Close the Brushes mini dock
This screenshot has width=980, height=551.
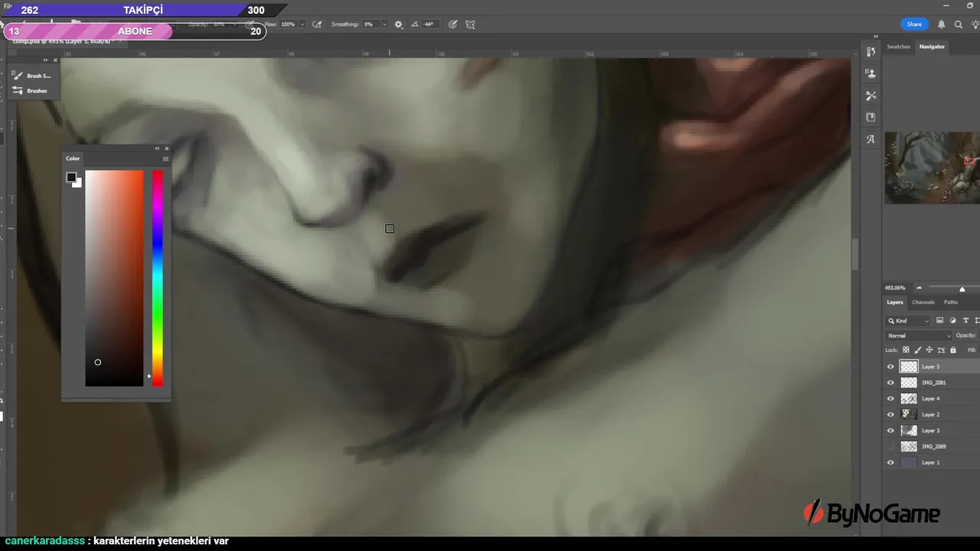[55, 60]
